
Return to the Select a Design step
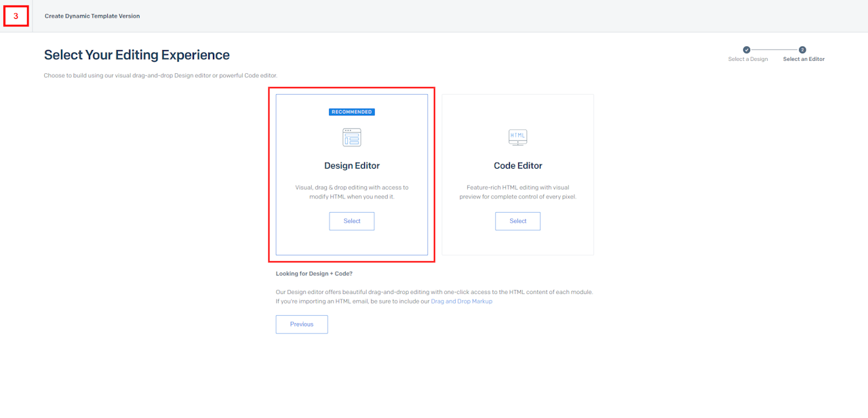click(748, 60)
